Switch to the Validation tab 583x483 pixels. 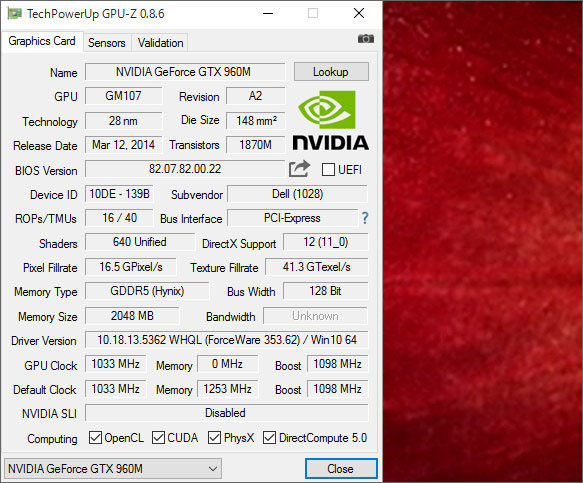click(x=160, y=43)
